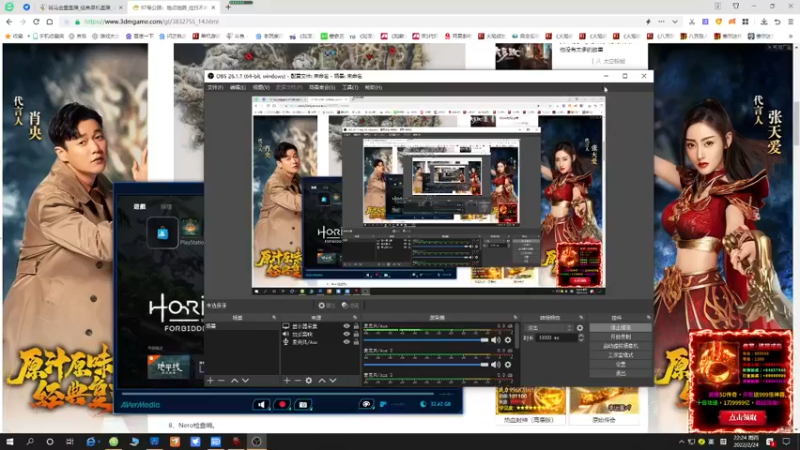Mute the second mixer channel speaker icon

point(495,365)
